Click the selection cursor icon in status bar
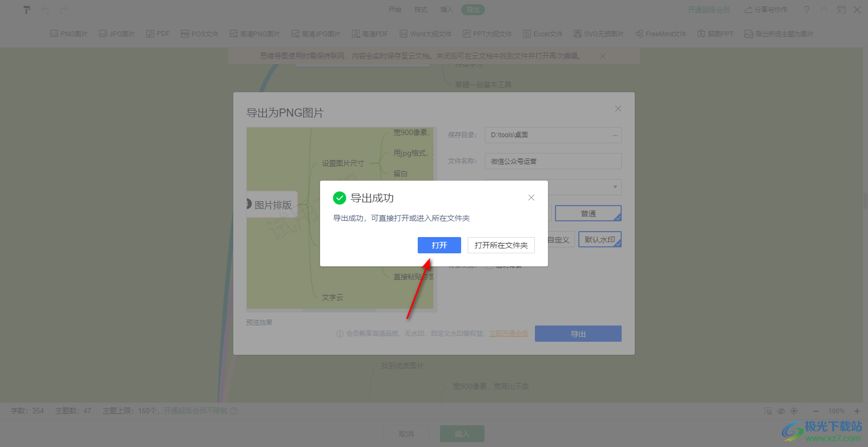This screenshot has height=447, width=868. pos(768,411)
